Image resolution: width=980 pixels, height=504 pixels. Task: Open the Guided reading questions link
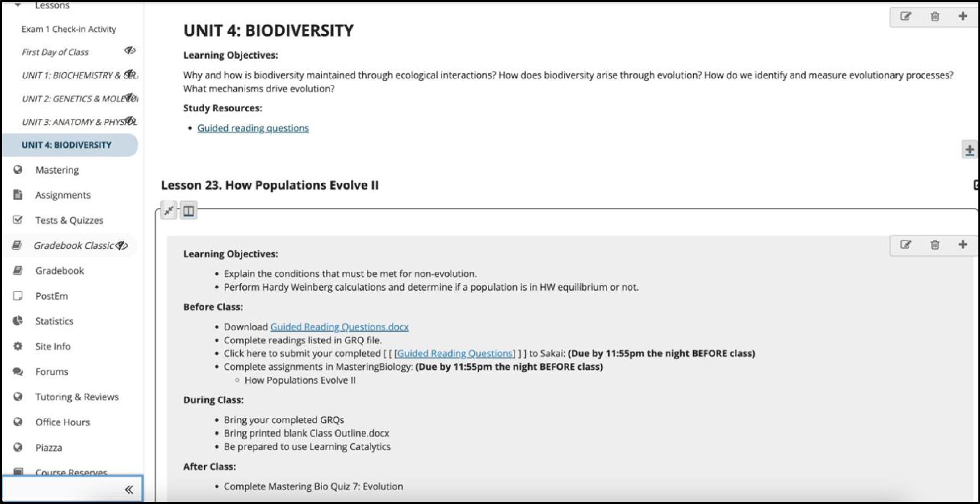click(253, 128)
